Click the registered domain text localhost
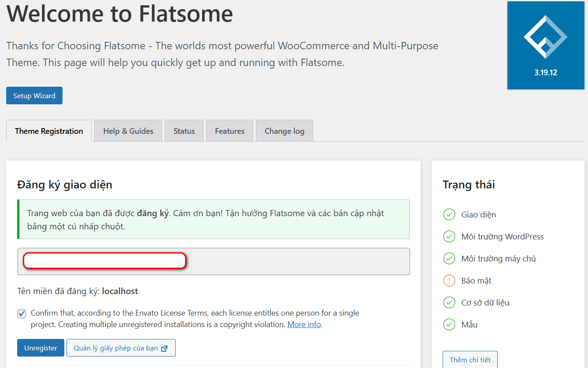The width and height of the screenshot is (588, 368). pos(120,291)
